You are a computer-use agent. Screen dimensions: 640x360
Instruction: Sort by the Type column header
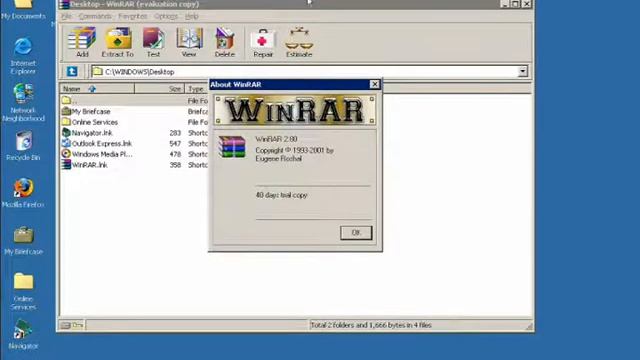pos(197,89)
